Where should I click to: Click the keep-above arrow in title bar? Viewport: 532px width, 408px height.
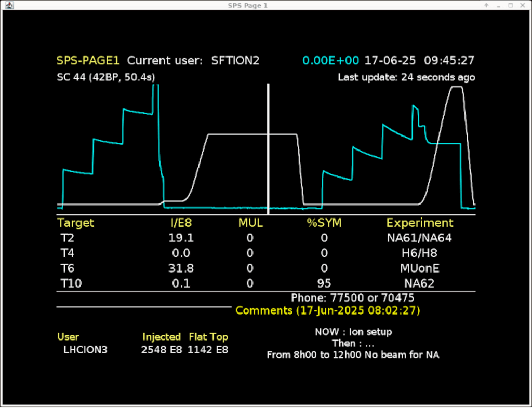[x=486, y=5]
